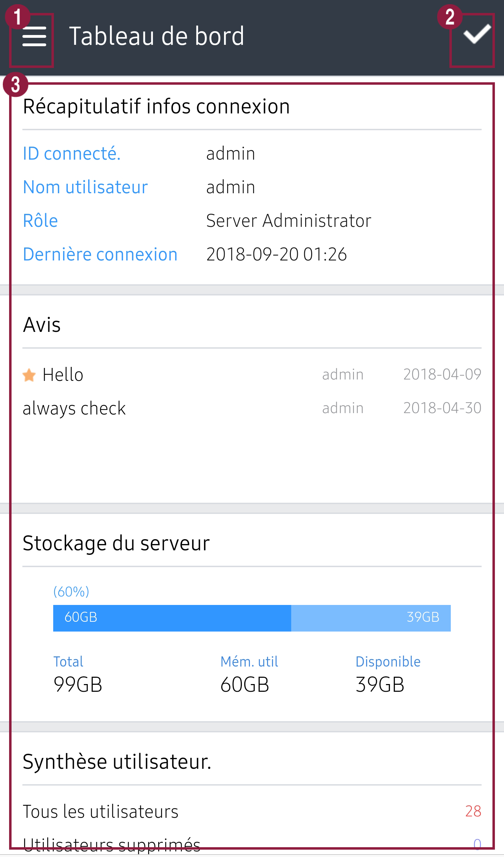Click the used 60GB storage bar segment

171,618
